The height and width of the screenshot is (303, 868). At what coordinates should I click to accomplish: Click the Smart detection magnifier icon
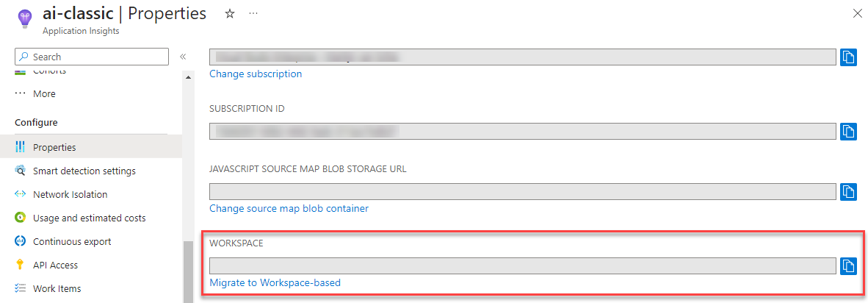(x=21, y=171)
